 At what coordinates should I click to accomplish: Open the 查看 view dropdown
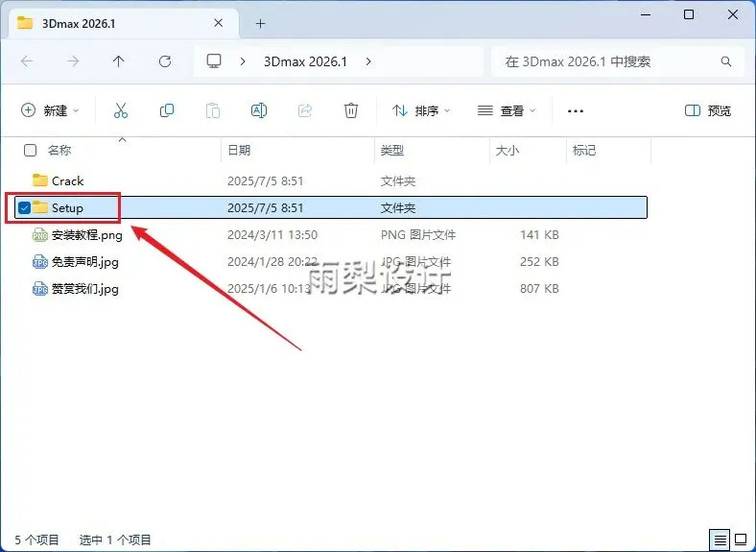tap(507, 110)
